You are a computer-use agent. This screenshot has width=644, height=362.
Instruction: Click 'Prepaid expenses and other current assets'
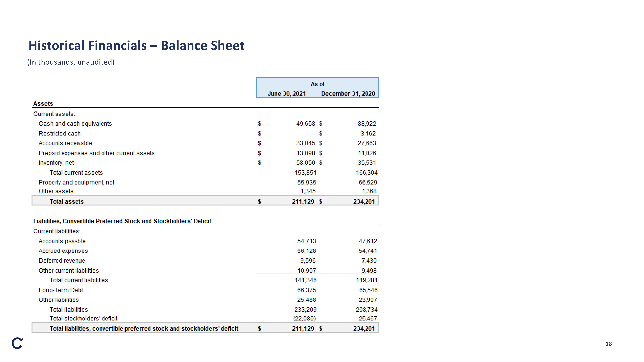point(97,153)
